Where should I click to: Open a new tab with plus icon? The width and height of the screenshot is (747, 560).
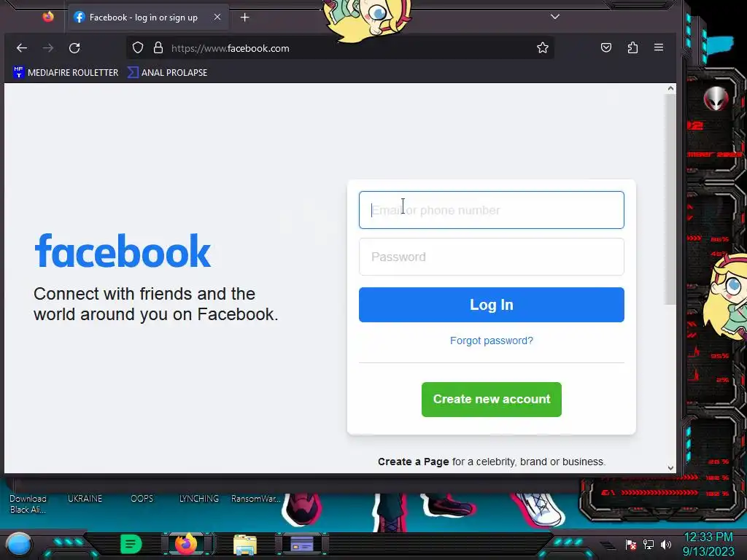click(x=245, y=17)
